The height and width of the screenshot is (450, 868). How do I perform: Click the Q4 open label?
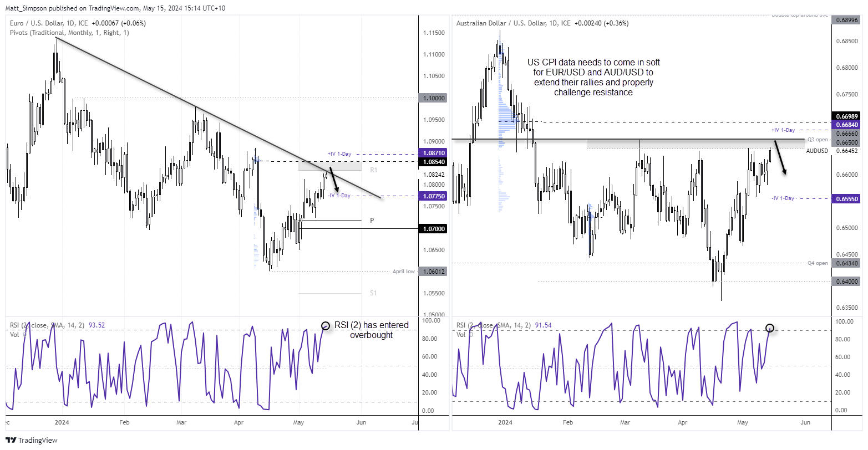[817, 263]
